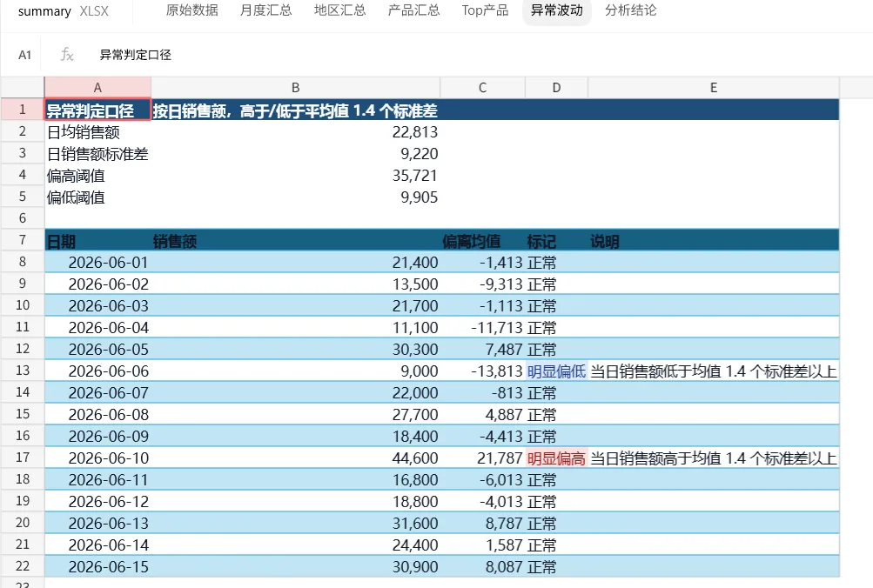
Task: Click deviation value -813
Action: click(507, 392)
